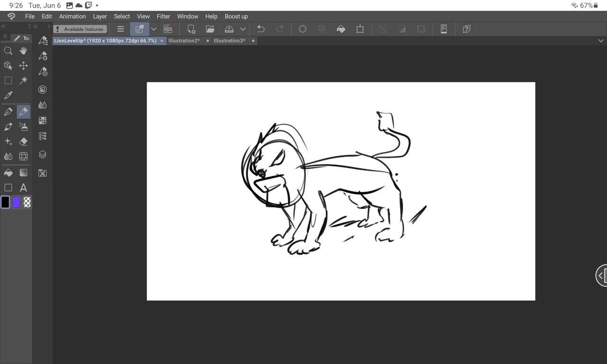The image size is (607, 364).
Task: Toggle the transparent color swatch
Action: click(x=28, y=202)
